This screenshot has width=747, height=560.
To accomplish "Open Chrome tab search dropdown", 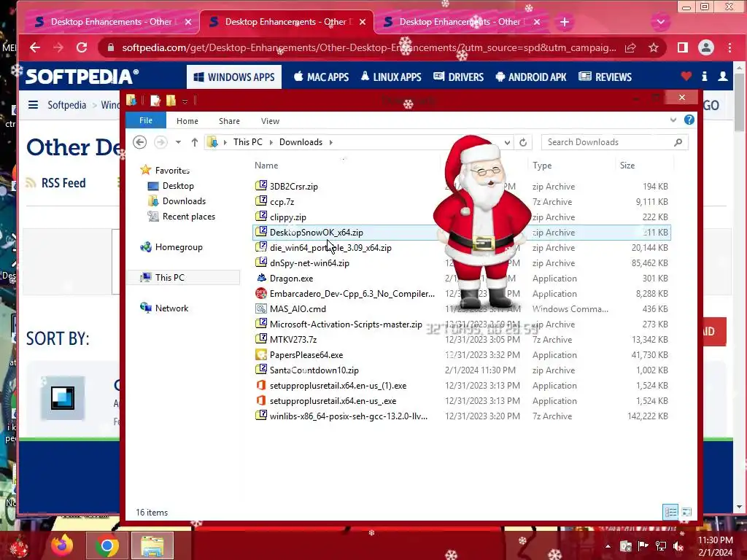I will point(661,22).
